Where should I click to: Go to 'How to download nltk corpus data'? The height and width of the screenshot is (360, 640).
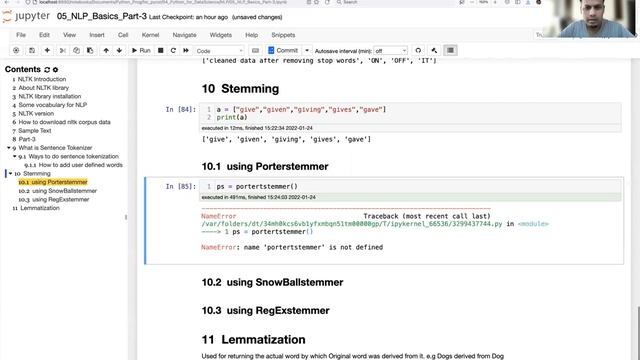64,122
